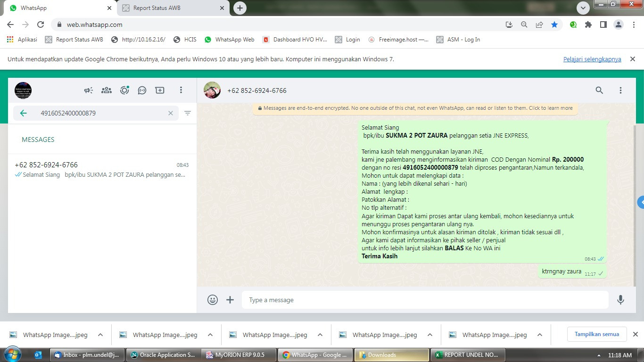The height and width of the screenshot is (362, 644).
Task: Open contact avatar in chat header
Action: tap(212, 90)
